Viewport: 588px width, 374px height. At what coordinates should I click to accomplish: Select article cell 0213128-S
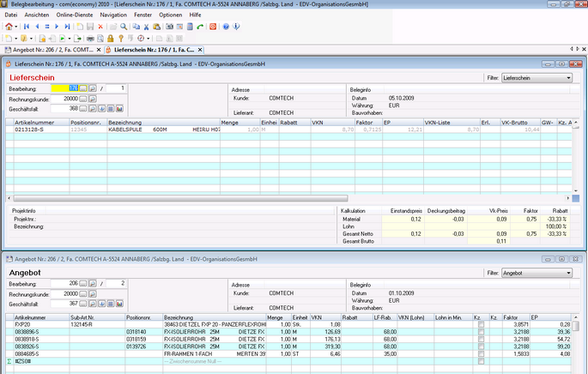[41, 130]
